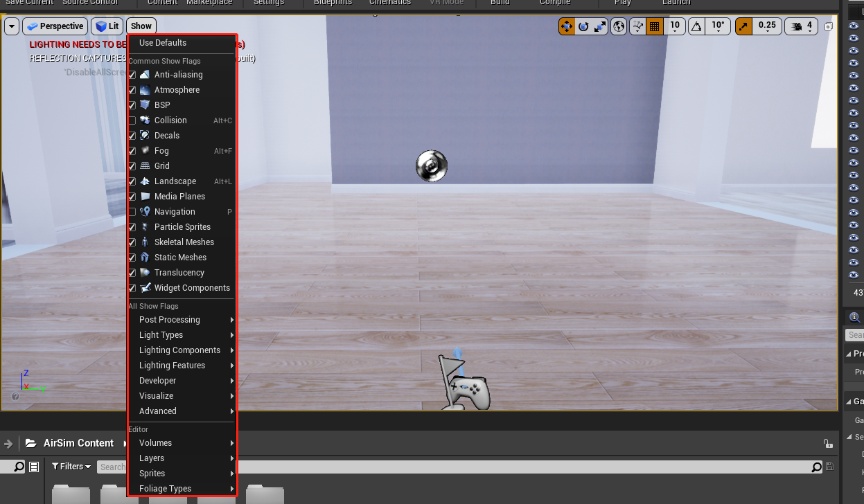Maximize or restore the viewport

[829, 26]
